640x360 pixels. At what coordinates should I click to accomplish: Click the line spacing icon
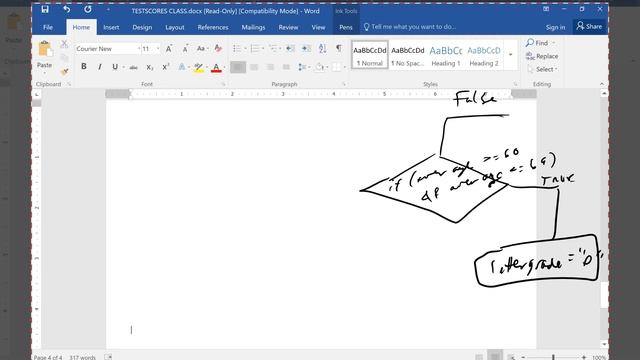302,67
